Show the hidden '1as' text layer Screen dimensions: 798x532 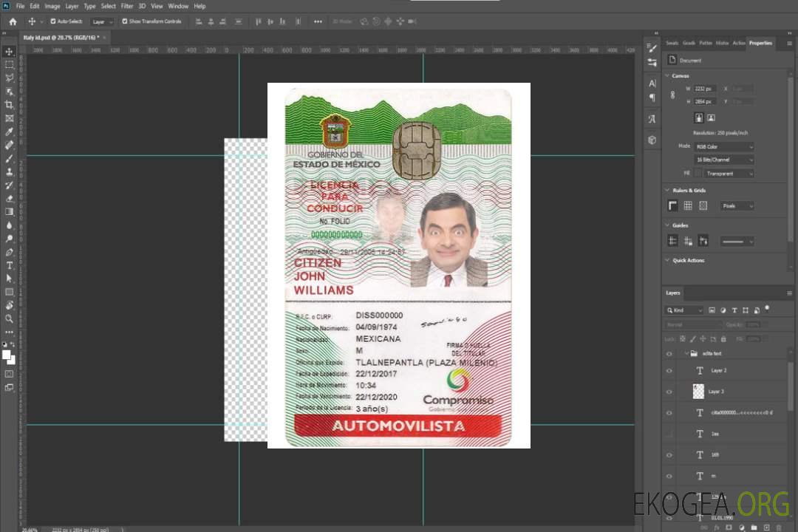pyautogui.click(x=669, y=434)
